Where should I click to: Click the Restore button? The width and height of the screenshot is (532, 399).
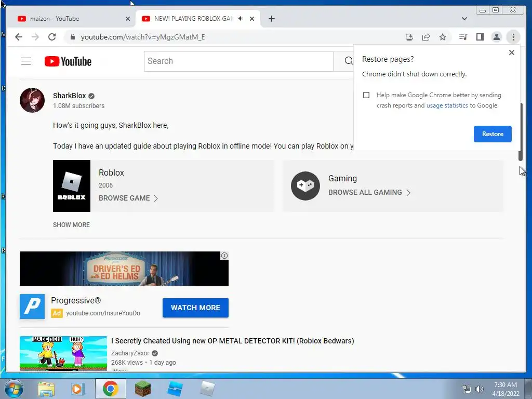[493, 134]
